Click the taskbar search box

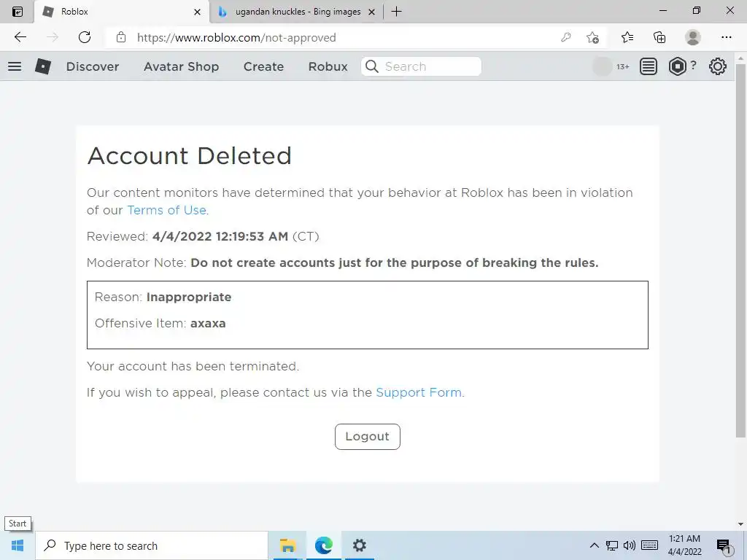[x=152, y=545]
